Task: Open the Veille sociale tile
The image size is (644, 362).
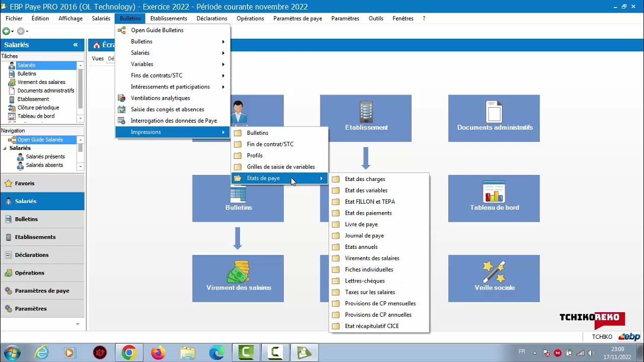Action: (x=494, y=279)
